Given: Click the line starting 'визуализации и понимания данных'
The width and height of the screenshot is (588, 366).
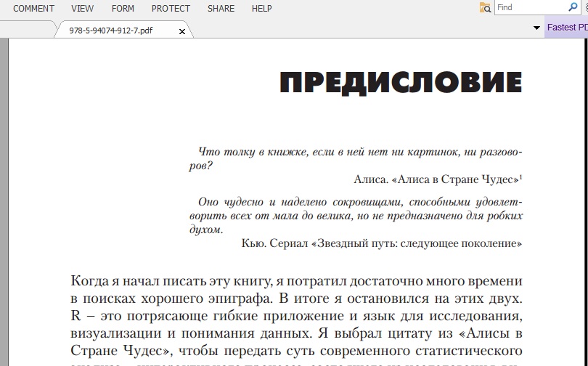Looking at the screenshot, I should (296, 333).
